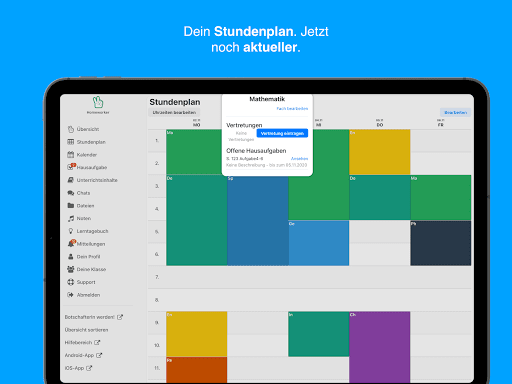Open the Lerntagebuch lightbulb icon
This screenshot has height=384, width=512.
pyautogui.click(x=71, y=231)
